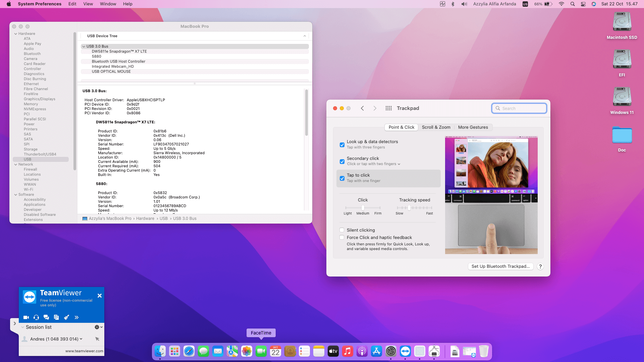Open the App Store from the Dock
The width and height of the screenshot is (644, 362).
tap(376, 351)
